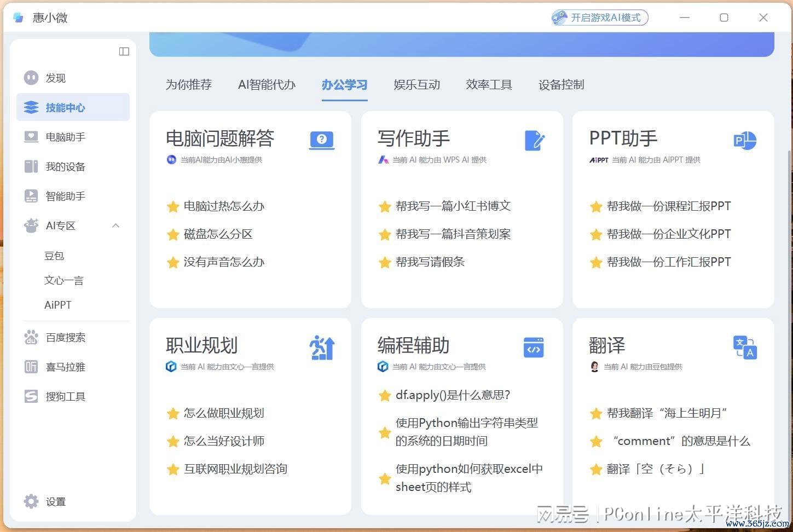Switch to 效率工具 tab

(489, 85)
